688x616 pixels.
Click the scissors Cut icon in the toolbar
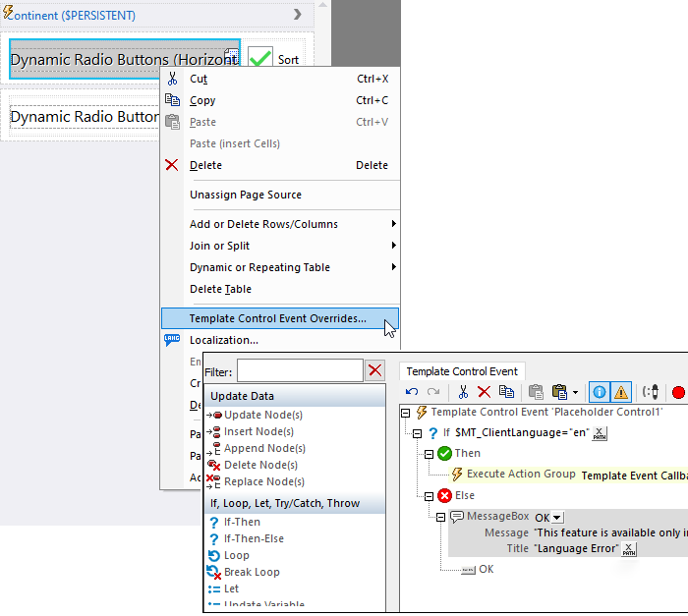(463, 392)
